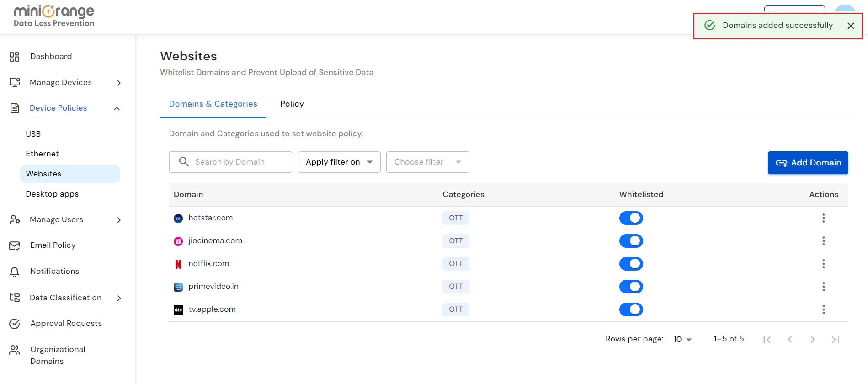Click the Apple TV favicon

tap(178, 310)
